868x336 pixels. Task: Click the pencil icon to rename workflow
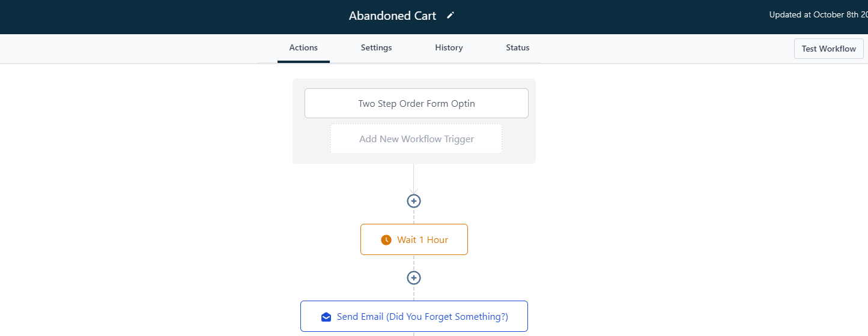click(x=451, y=16)
